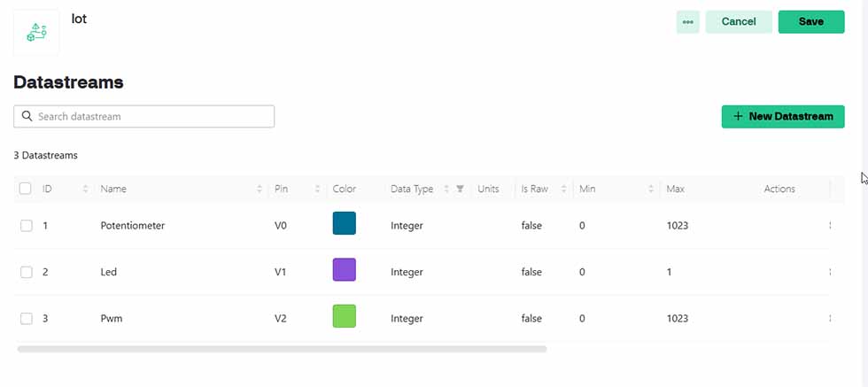Open Potentiometer row actions menu

[x=830, y=225]
